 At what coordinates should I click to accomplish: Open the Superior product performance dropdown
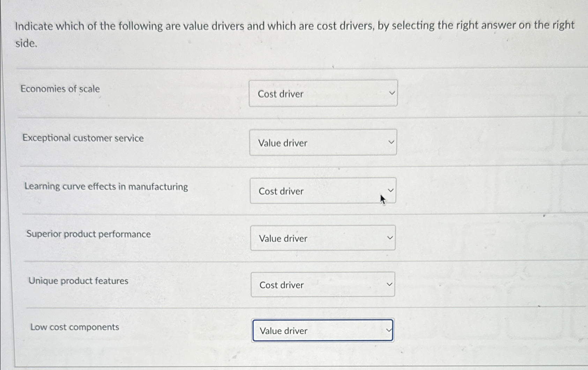tap(323, 238)
